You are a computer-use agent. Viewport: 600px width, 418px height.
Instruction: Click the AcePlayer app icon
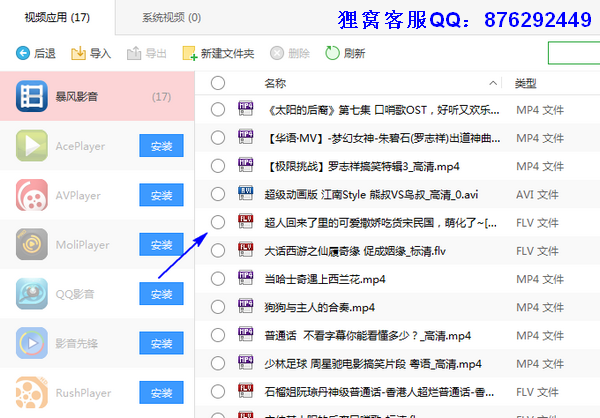pyautogui.click(x=32, y=146)
